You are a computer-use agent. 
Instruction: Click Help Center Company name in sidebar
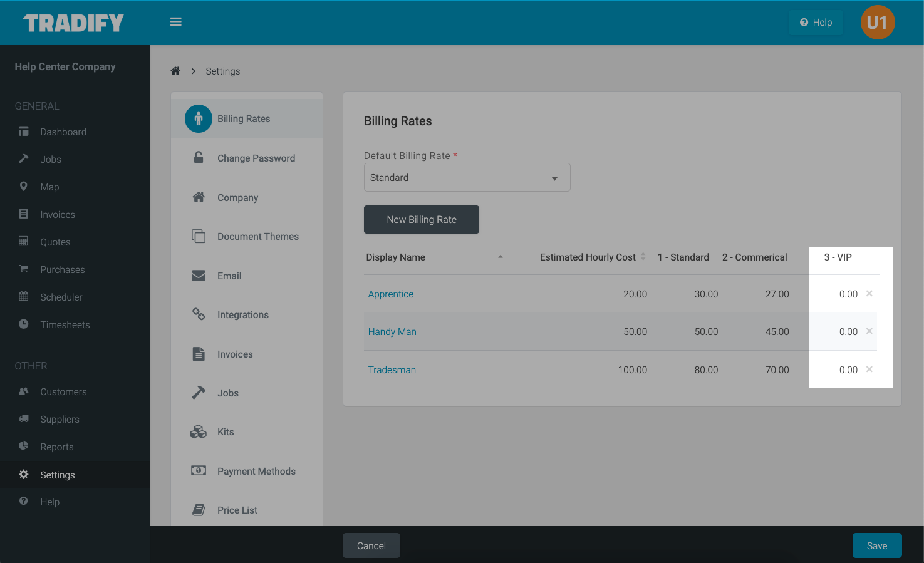coord(65,66)
